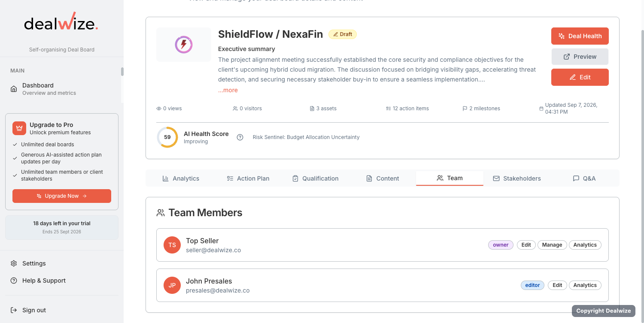Open the Qualification tab
The height and width of the screenshot is (323, 644).
click(316, 178)
